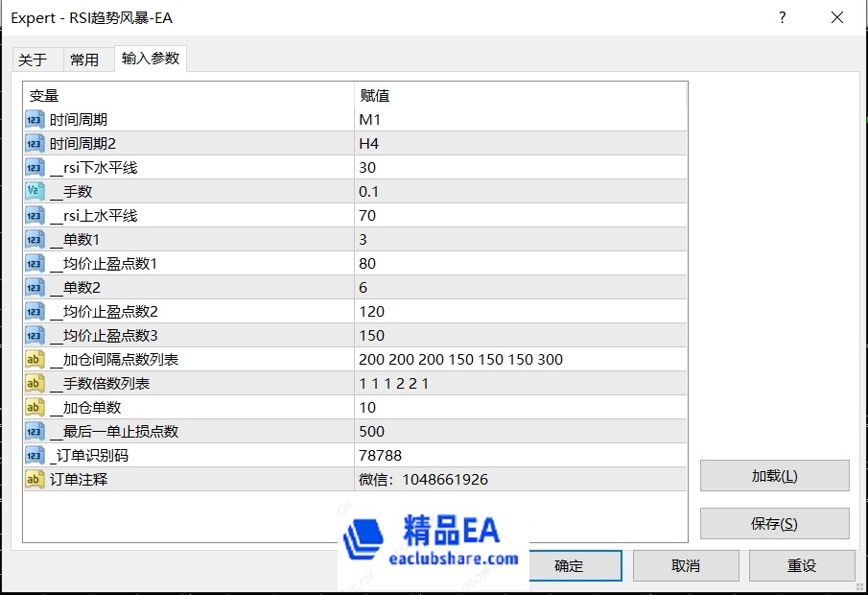Screen dimensions: 868x595
Task: Click the __rsi上水平线 variable name
Action: pos(94,216)
